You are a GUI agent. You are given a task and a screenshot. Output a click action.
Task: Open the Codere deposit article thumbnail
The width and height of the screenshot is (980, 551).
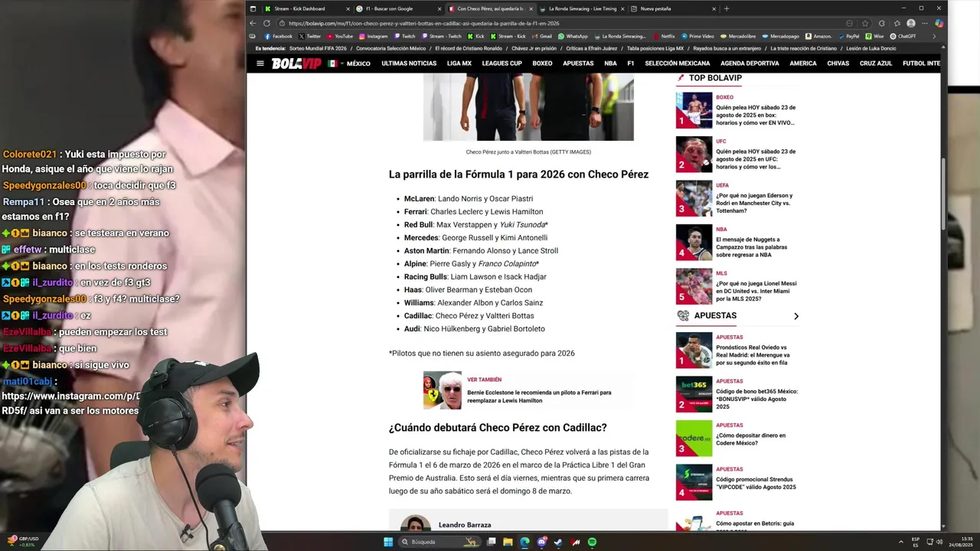[x=694, y=439]
